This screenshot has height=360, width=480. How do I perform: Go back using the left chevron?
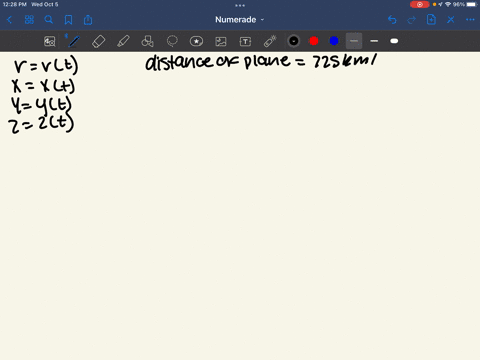point(9,20)
